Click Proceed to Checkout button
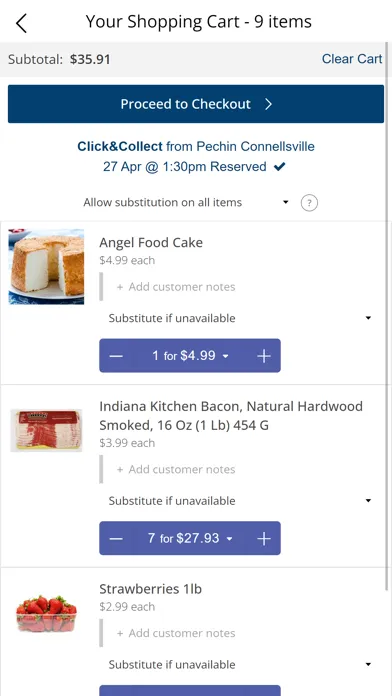This screenshot has width=392, height=696. coord(196,104)
